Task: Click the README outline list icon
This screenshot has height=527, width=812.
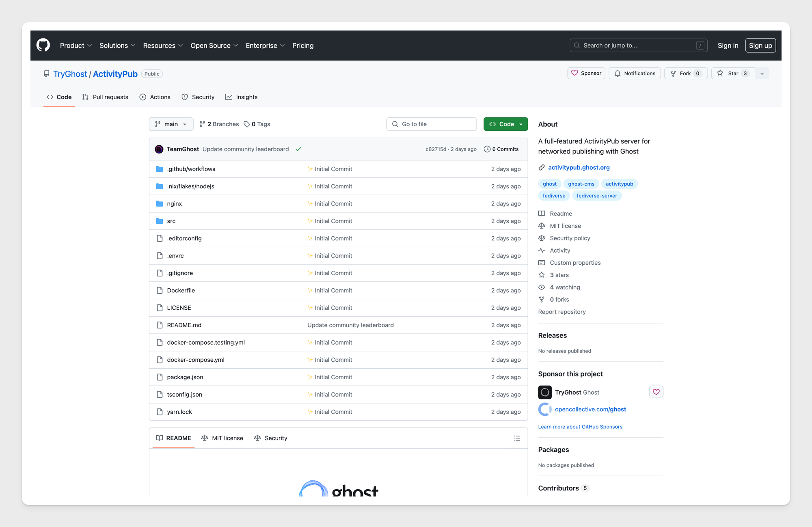Action: click(x=517, y=438)
